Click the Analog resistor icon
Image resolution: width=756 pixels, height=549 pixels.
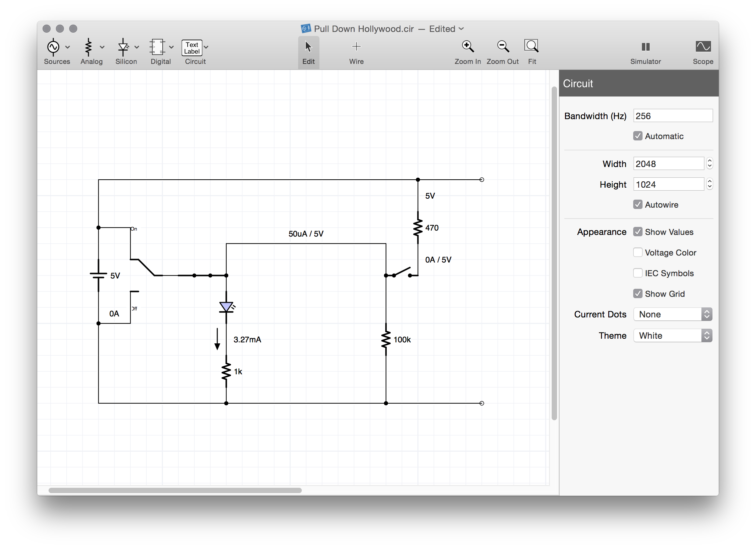tap(88, 47)
